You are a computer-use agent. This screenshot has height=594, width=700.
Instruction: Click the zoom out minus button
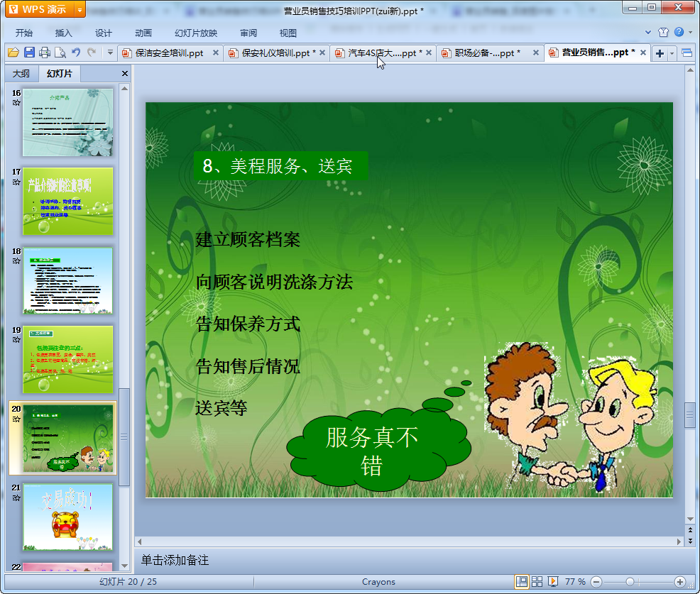point(596,581)
